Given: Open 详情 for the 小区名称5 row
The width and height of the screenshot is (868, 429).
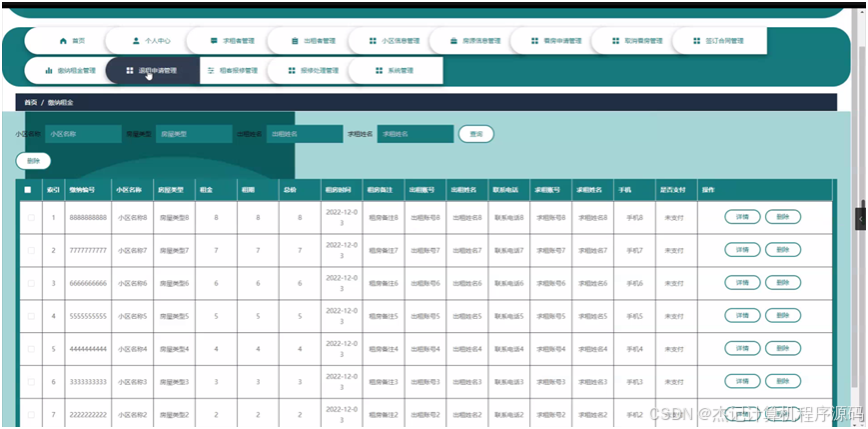Looking at the screenshot, I should pos(742,315).
